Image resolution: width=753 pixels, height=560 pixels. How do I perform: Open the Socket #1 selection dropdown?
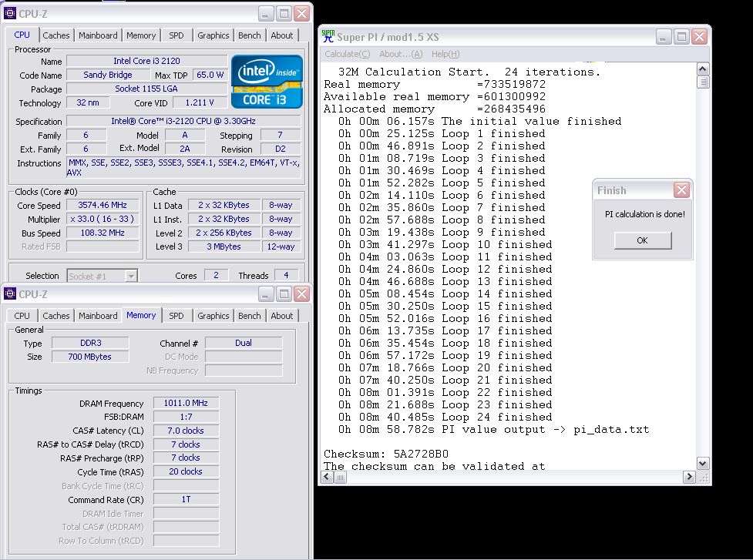pyautogui.click(x=130, y=276)
